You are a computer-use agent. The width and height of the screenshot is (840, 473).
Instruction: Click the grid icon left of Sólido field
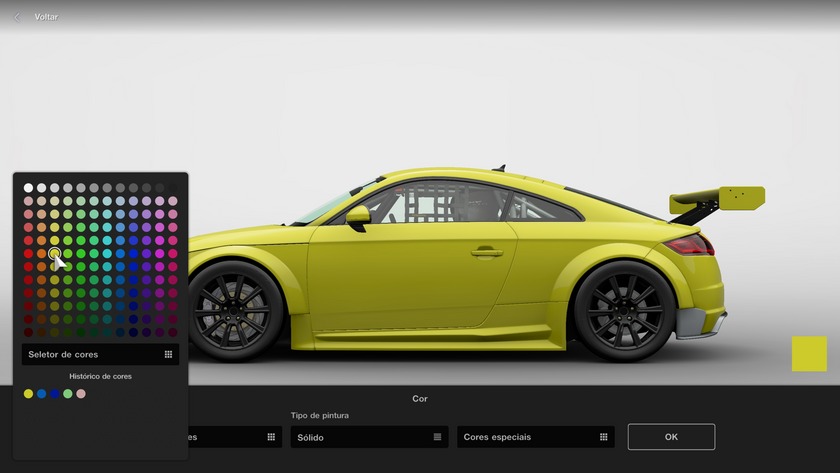(271, 437)
